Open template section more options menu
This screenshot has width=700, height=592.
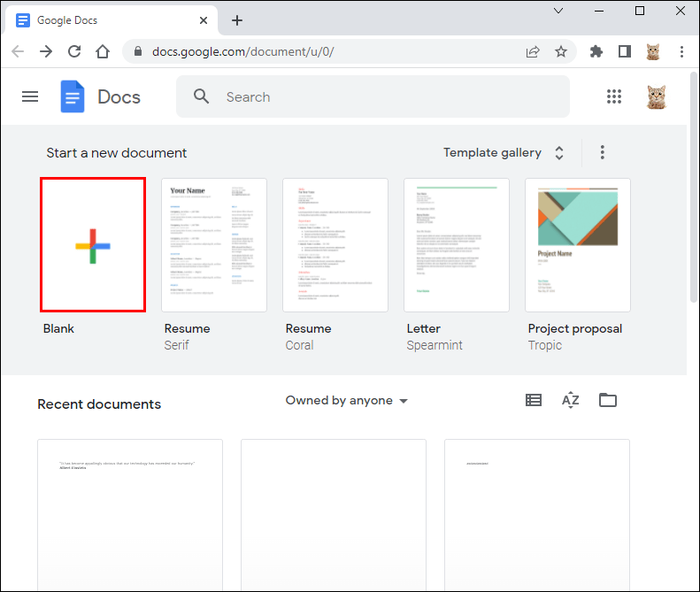click(603, 152)
